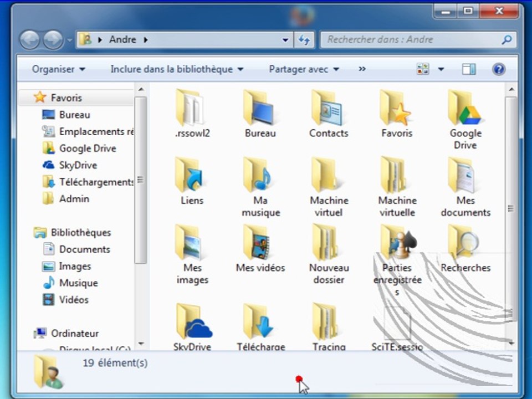Click the search magnifier icon
The image size is (532, 399).
pyautogui.click(x=507, y=40)
